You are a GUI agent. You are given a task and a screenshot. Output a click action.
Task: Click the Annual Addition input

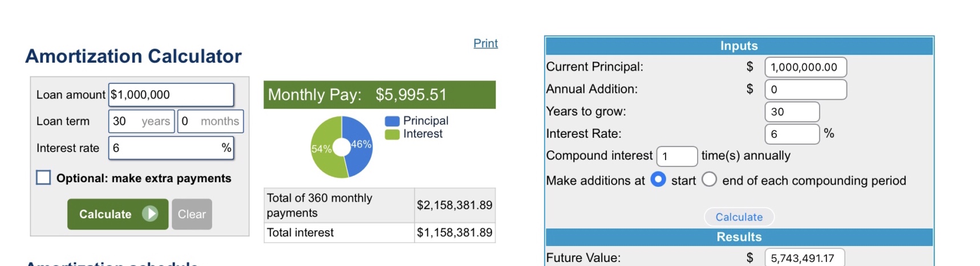(x=805, y=89)
